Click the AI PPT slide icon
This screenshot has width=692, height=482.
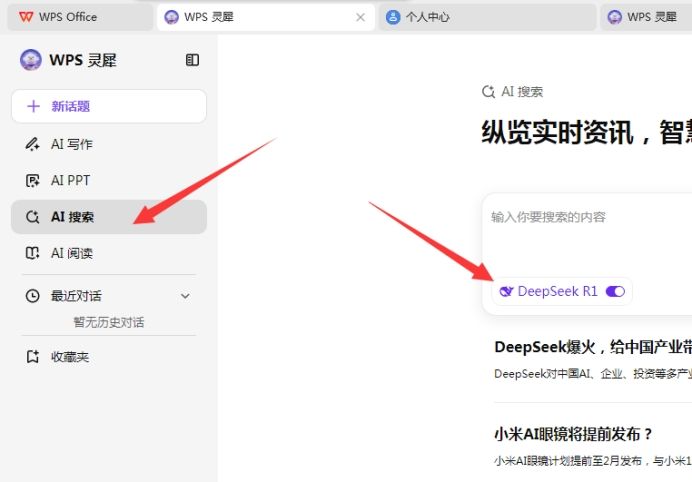pos(32,181)
